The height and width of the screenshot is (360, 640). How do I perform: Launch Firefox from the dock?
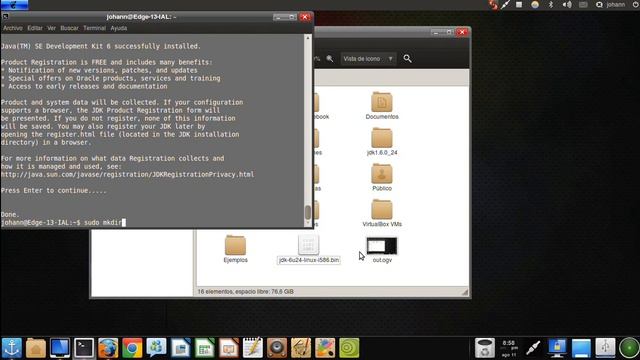[x=108, y=348]
